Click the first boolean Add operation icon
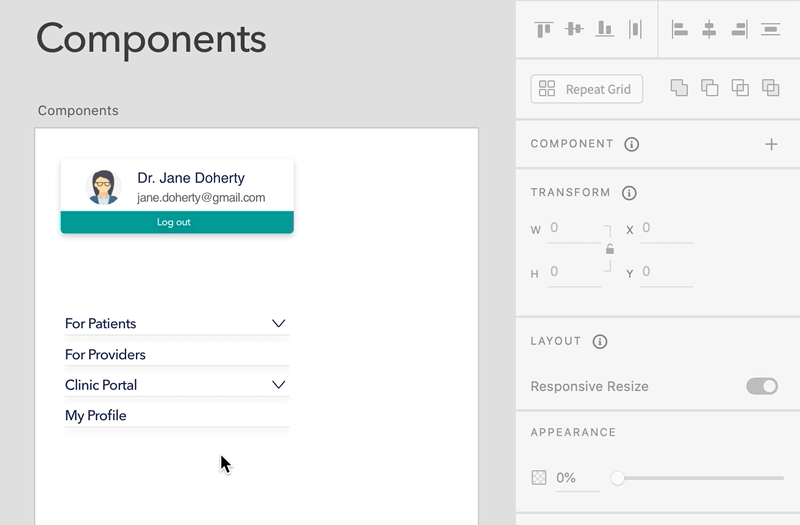Screen dimensions: 800x525 point(679,88)
